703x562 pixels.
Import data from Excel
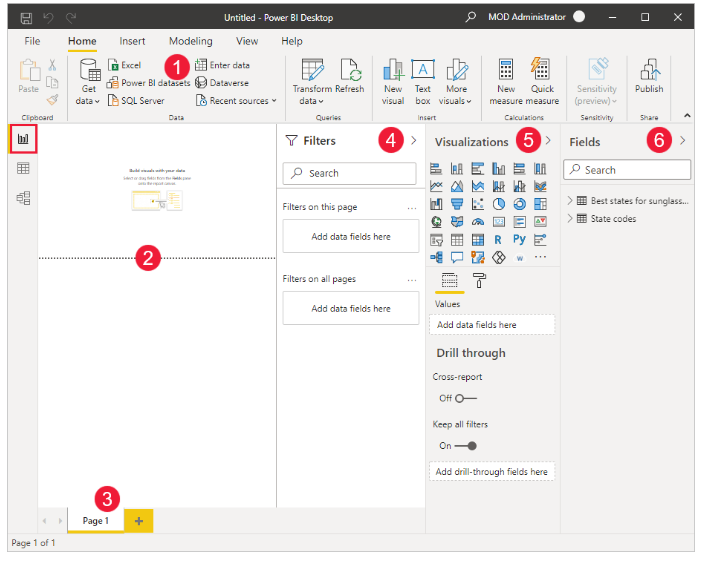pos(125,65)
